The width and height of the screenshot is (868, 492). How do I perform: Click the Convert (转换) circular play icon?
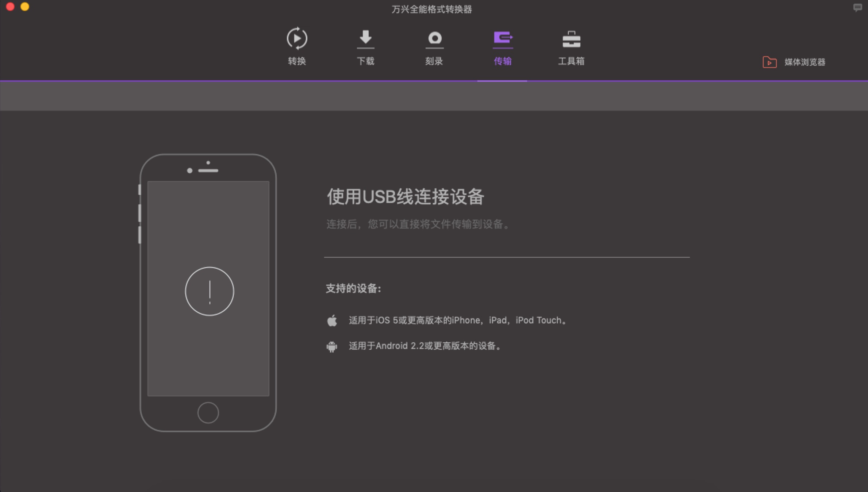coord(297,38)
